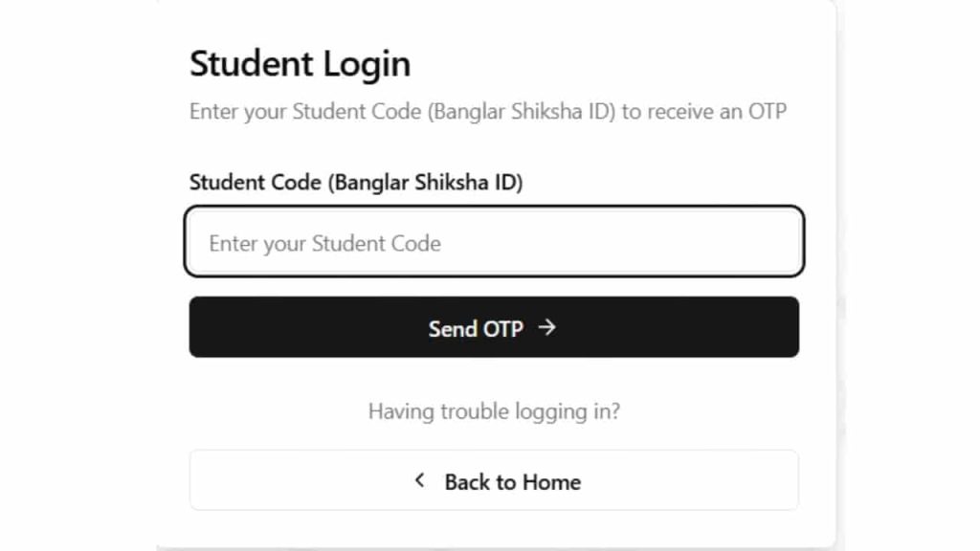Image resolution: width=980 pixels, height=551 pixels.
Task: Click the arrow icon on Send OTP
Action: pyautogui.click(x=546, y=328)
